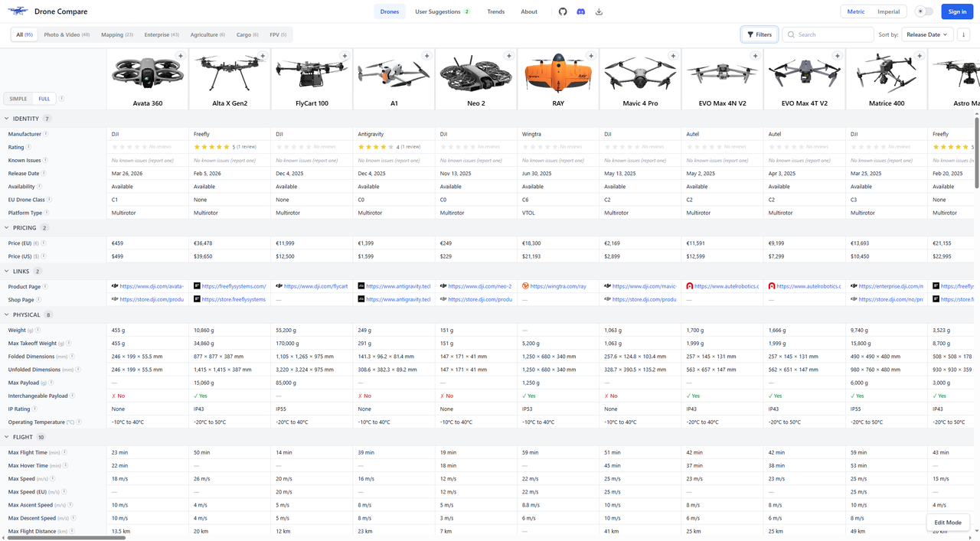This screenshot has height=541, width=980.
Task: Collapse the IDENTITY section
Action: 7,119
